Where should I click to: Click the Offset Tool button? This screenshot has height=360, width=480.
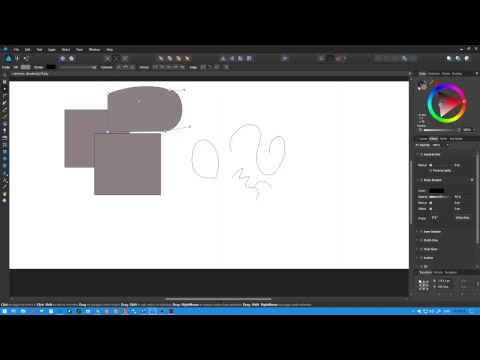(462, 218)
